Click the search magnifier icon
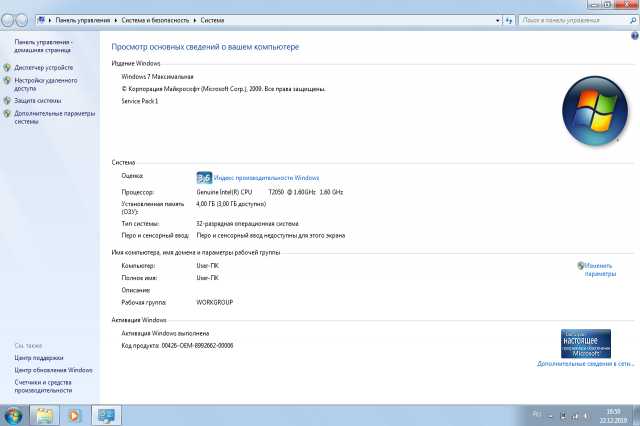The image size is (640, 426). [x=633, y=20]
